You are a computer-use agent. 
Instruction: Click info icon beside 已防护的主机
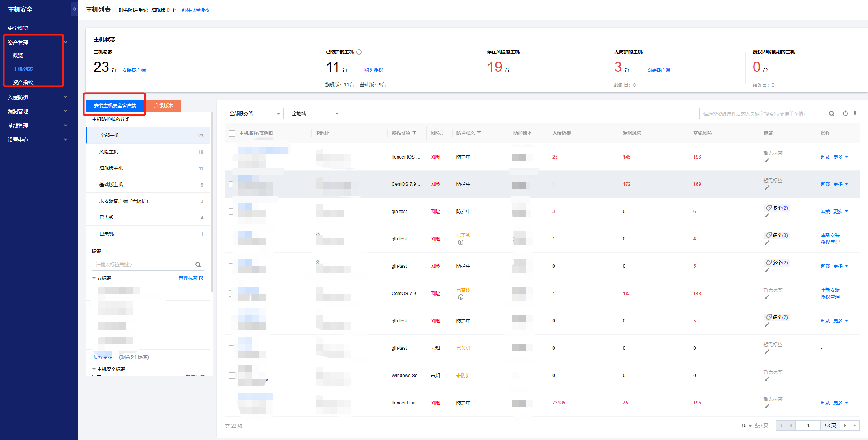tap(359, 52)
